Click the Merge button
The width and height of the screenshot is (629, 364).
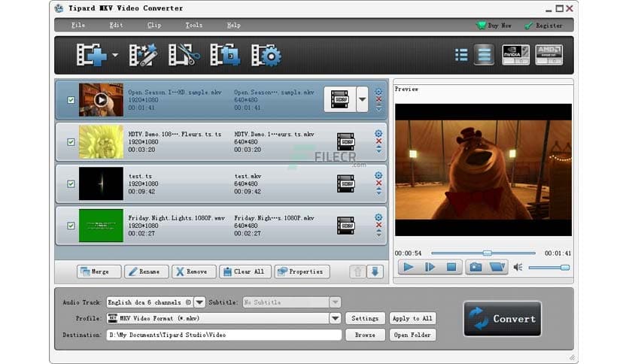(99, 271)
